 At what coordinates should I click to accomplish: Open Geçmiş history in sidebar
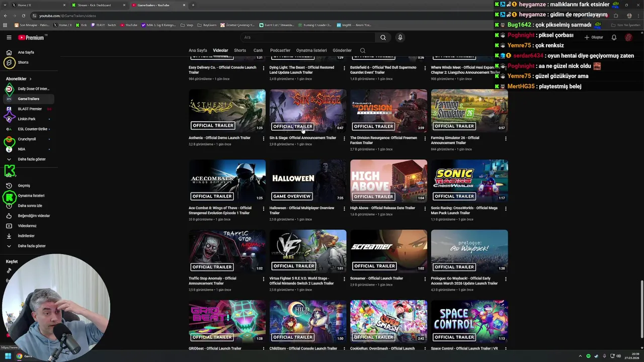[x=28, y=186]
